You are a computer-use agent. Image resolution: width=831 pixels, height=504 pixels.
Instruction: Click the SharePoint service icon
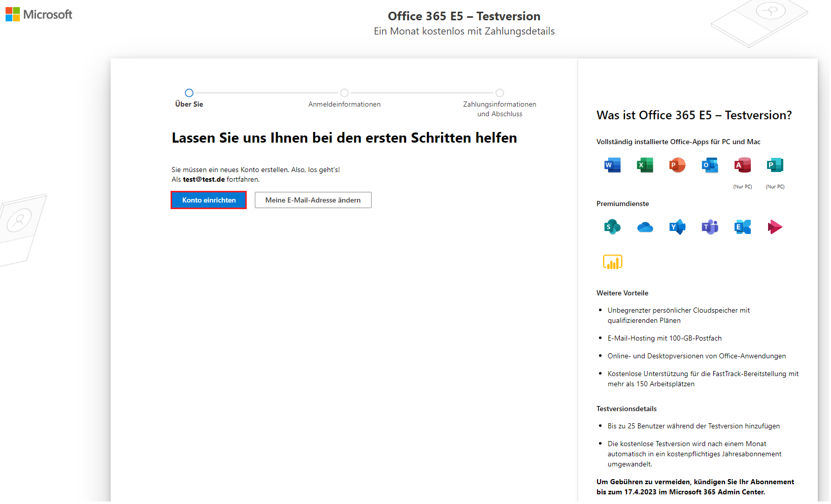tap(612, 227)
